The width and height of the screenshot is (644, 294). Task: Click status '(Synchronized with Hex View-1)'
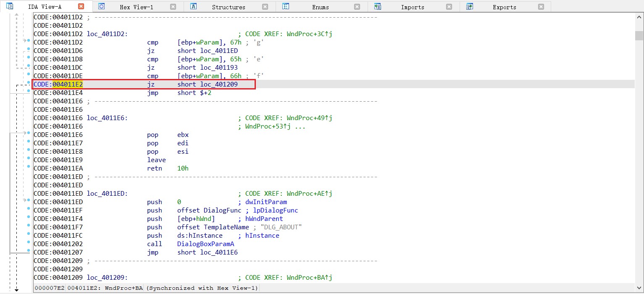coord(202,288)
